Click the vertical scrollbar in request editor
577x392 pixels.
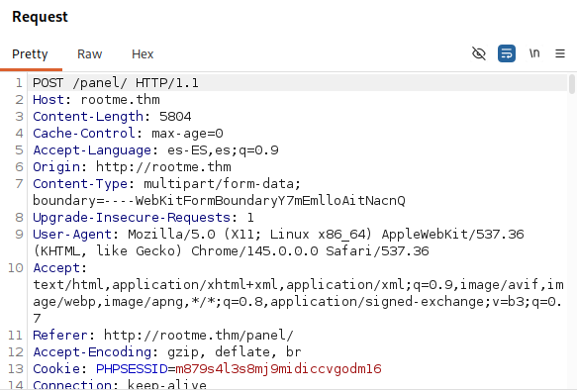(x=571, y=84)
